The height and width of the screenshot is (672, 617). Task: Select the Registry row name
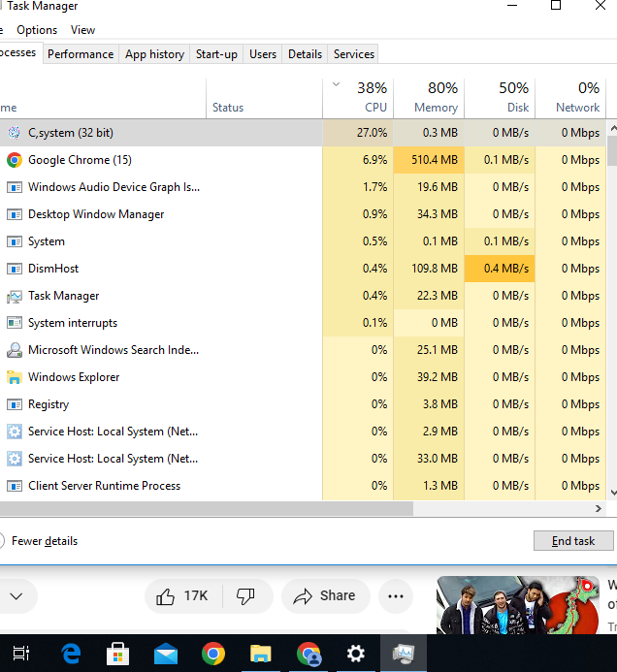[x=49, y=404]
